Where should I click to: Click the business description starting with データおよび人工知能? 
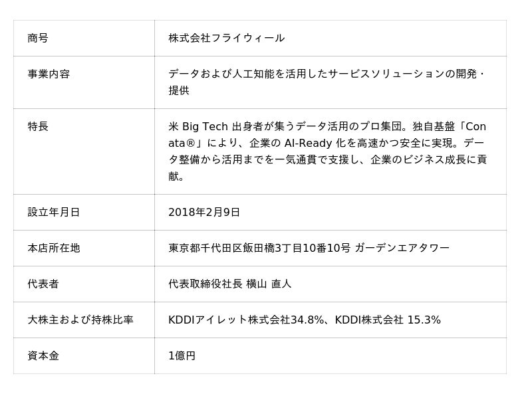click(x=326, y=74)
